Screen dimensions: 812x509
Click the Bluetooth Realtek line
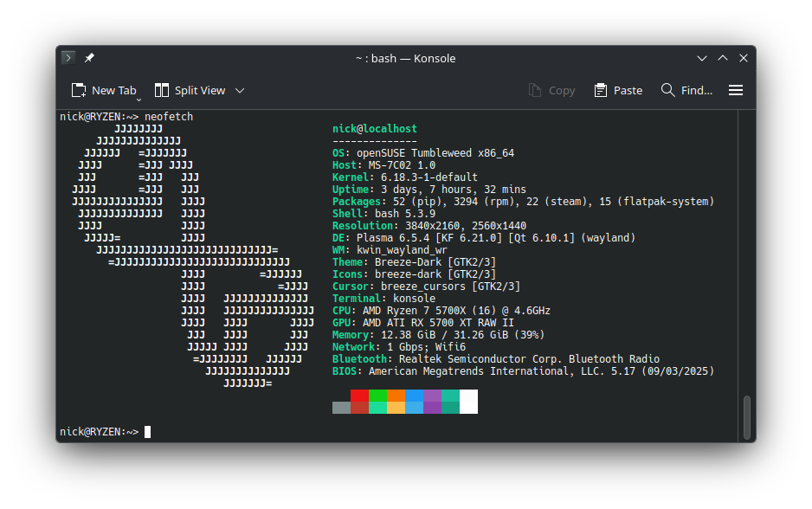(496, 359)
